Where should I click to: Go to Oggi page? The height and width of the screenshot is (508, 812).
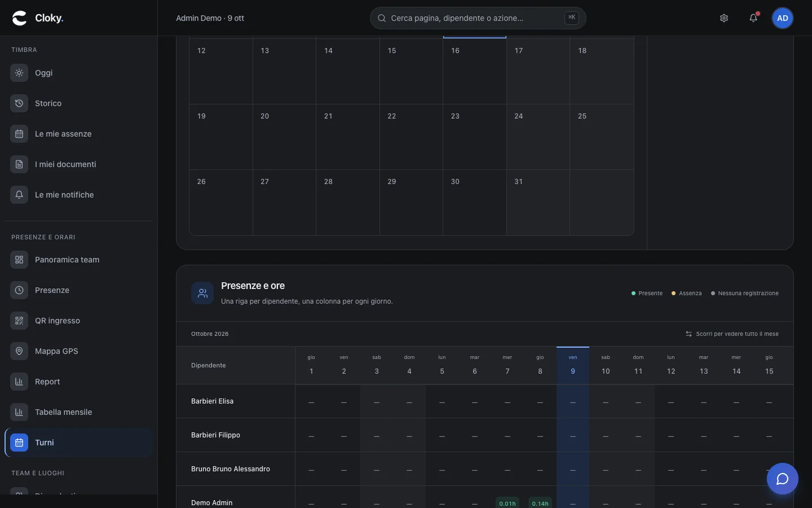click(x=79, y=73)
